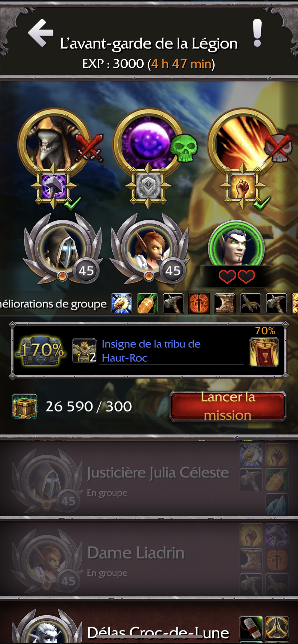The width and height of the screenshot is (298, 644).
Task: Click the Lancer la mission button
Action: click(228, 406)
